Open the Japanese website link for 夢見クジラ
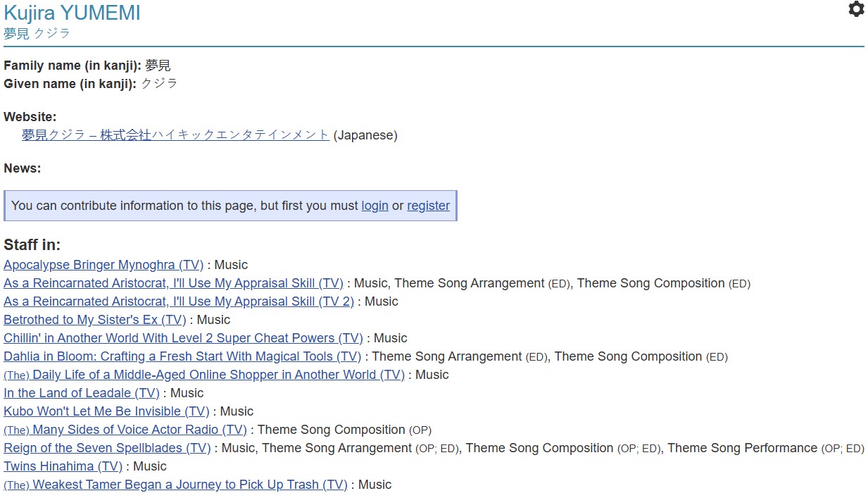Screen dimensions: 868x498 (x=175, y=135)
